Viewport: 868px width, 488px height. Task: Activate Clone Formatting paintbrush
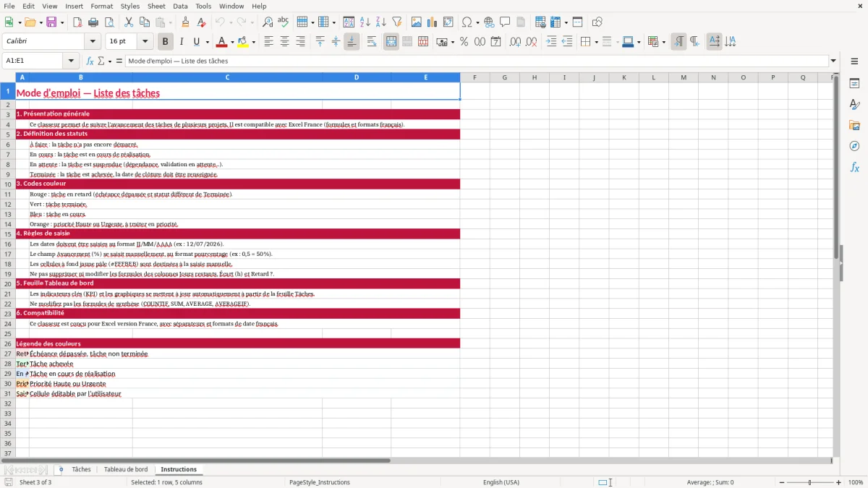tap(186, 22)
